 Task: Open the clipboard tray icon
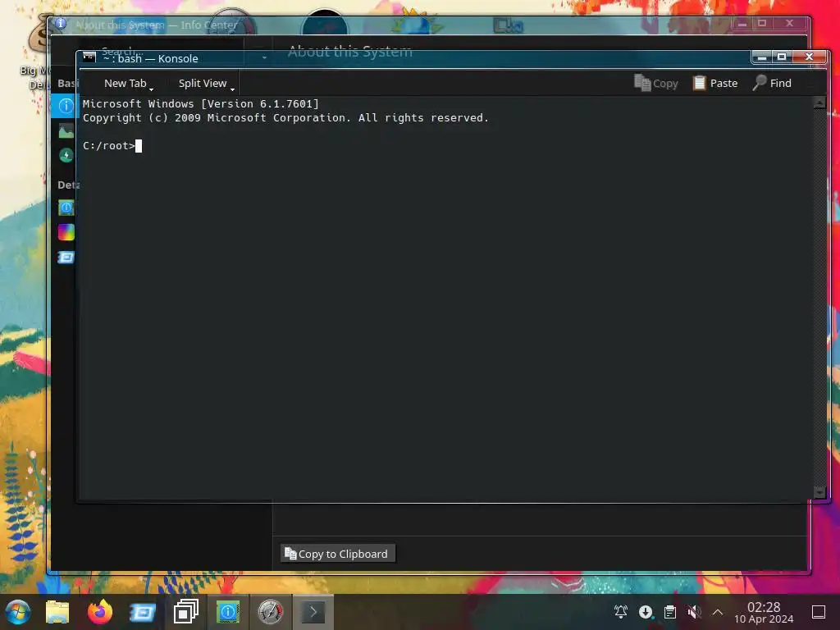[x=669, y=612]
